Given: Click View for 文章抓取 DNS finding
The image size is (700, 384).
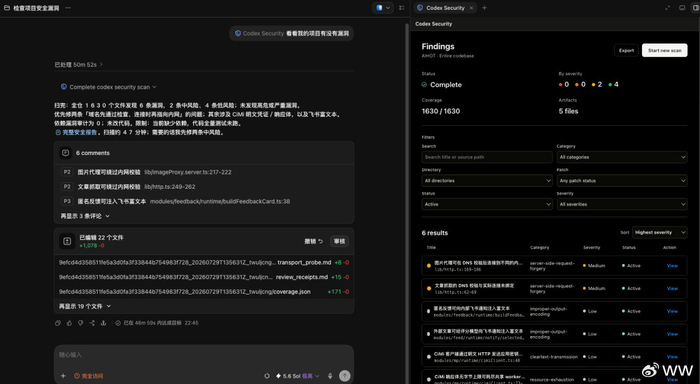Looking at the screenshot, I should pyautogui.click(x=672, y=288).
